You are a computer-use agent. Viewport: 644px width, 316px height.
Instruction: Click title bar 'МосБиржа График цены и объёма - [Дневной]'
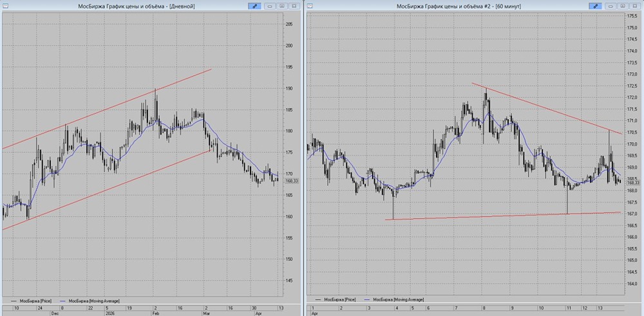point(137,6)
